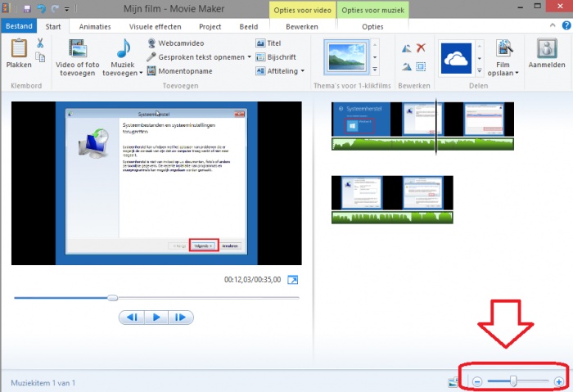Add a Bijschrift caption
Image resolution: width=573 pixels, height=392 pixels.
(276, 57)
